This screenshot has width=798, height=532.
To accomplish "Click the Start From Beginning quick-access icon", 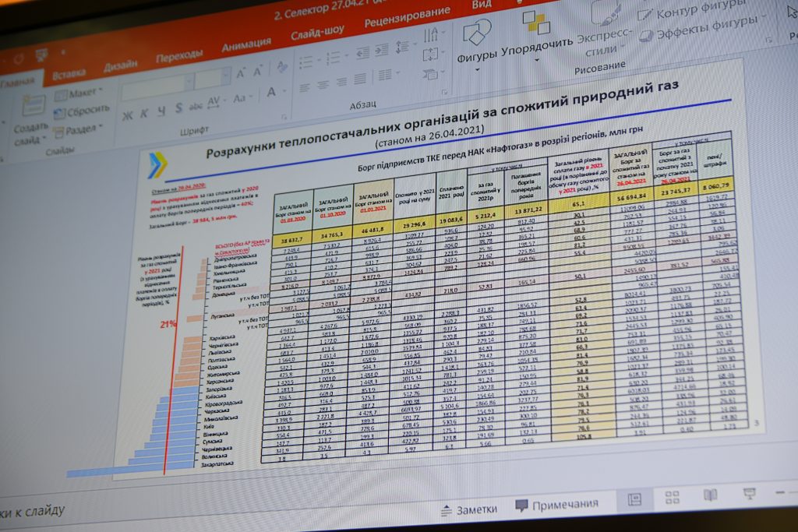I will [x=42, y=54].
